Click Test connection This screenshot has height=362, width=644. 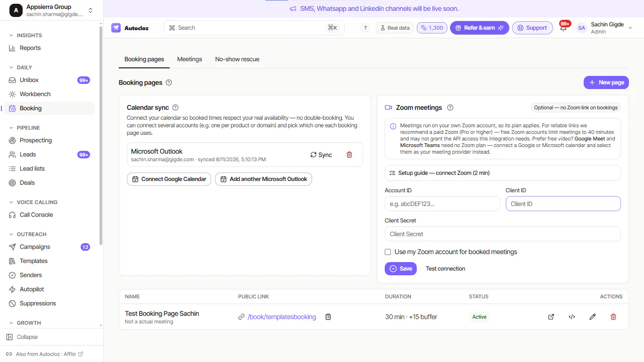(x=446, y=269)
